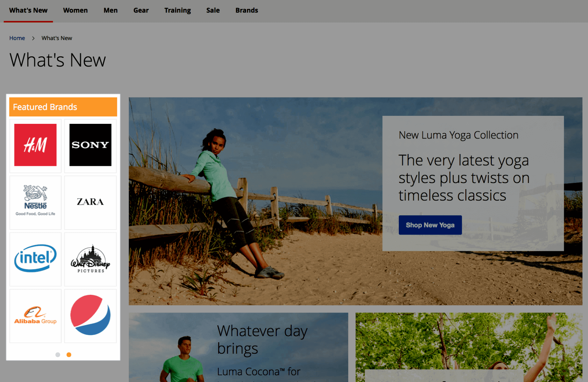Expand the Gear menu

point(141,11)
